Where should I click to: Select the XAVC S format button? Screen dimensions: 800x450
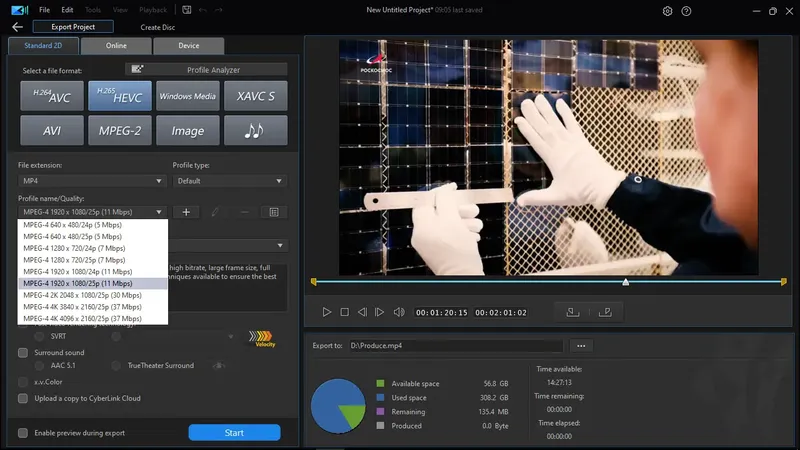256,97
